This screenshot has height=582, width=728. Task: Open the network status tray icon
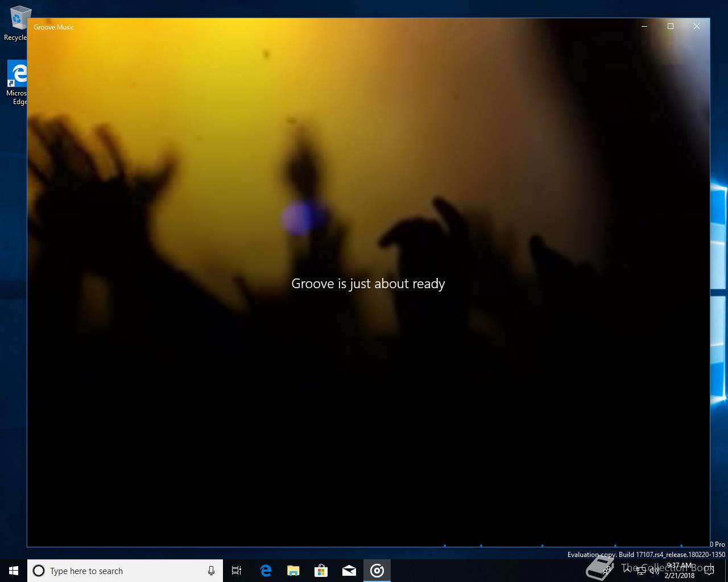(641, 571)
